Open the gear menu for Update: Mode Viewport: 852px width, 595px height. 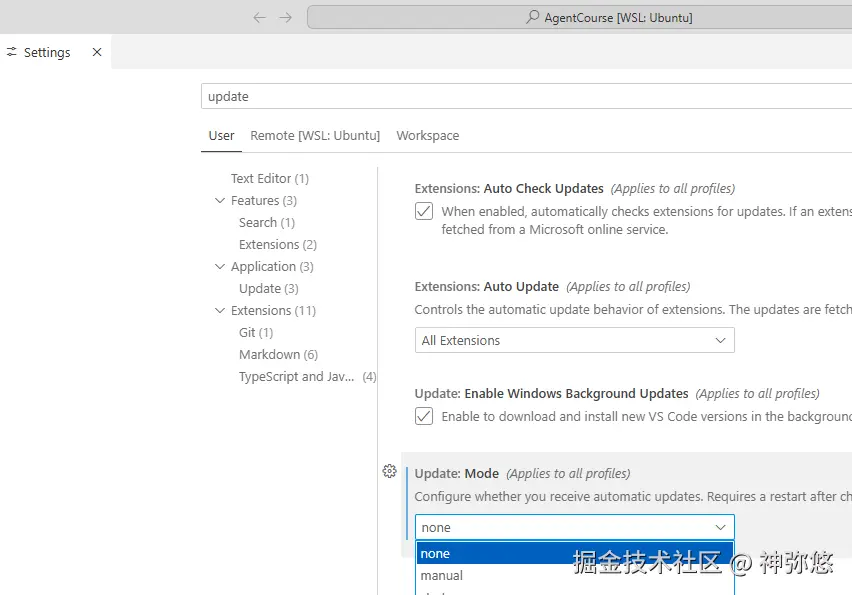tap(390, 471)
